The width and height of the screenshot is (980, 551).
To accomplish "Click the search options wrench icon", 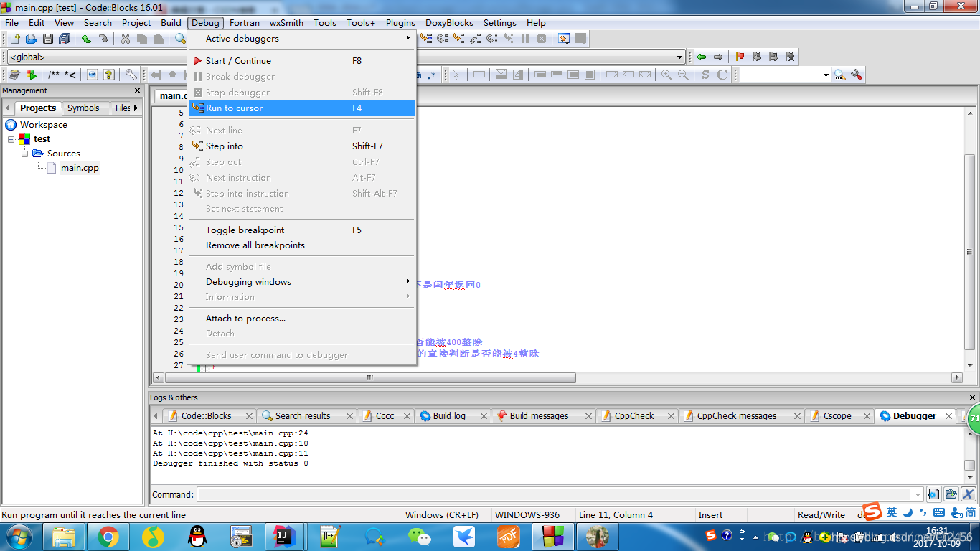I will 856,75.
